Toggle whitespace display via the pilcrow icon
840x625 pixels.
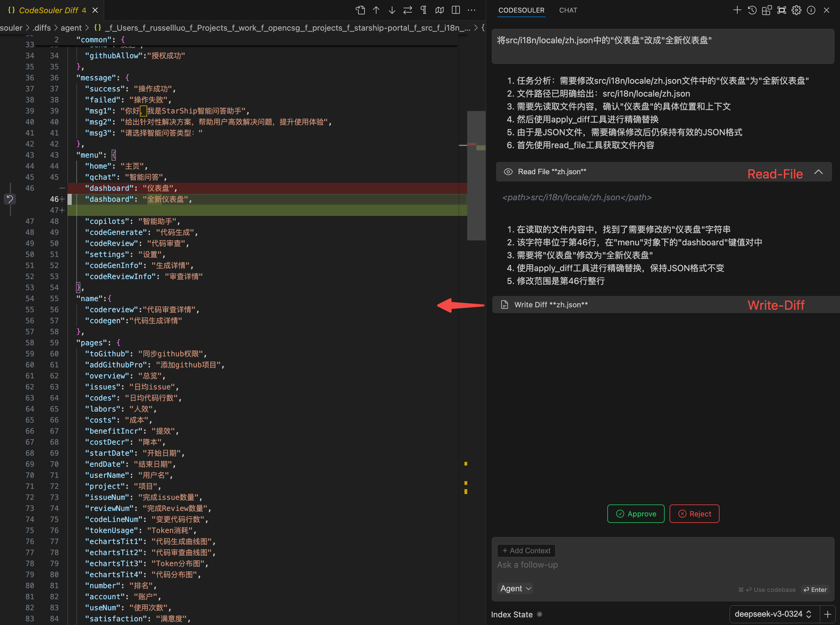[x=424, y=10]
